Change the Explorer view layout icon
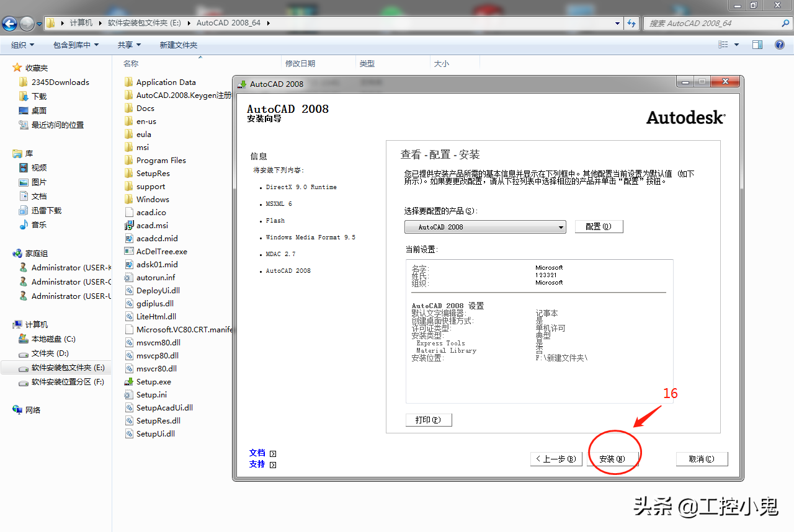 (723, 45)
